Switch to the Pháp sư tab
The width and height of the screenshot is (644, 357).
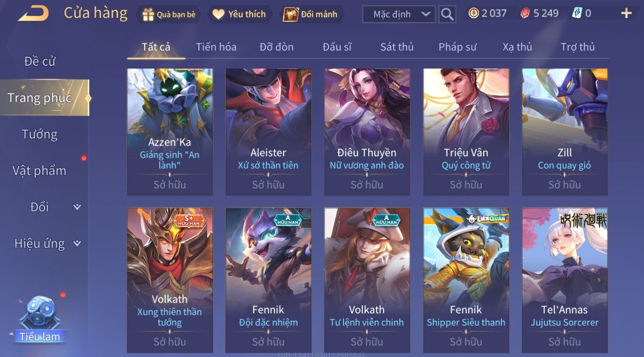pos(457,47)
